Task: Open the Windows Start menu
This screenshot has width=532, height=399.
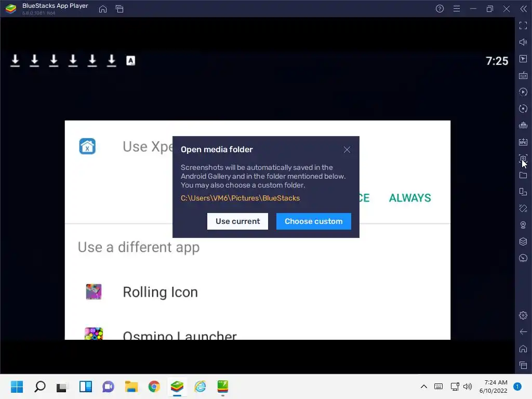Action: coord(17,387)
